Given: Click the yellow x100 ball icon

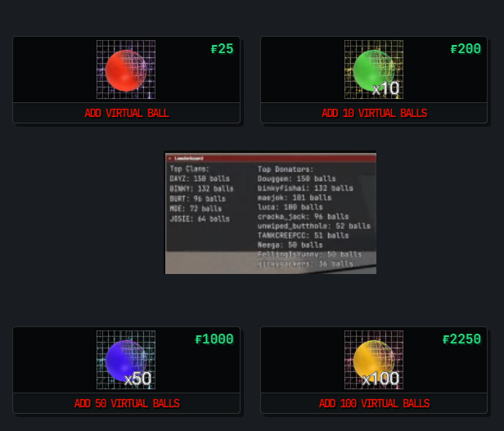Looking at the screenshot, I should [x=374, y=360].
